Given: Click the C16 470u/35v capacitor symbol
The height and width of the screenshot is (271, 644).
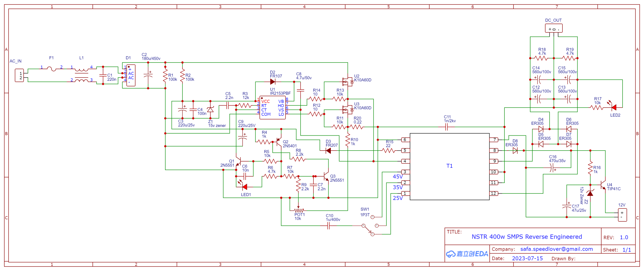Looking at the screenshot, I should point(552,168).
